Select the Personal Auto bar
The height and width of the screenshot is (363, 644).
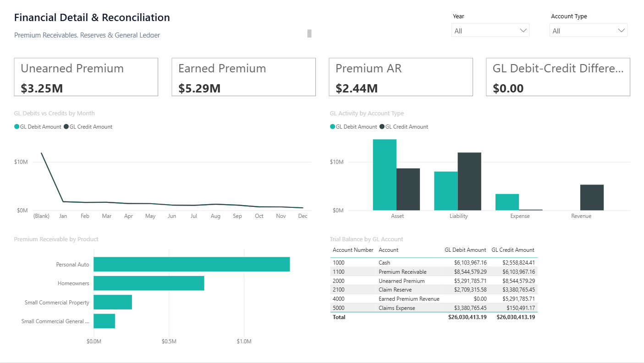pos(192,264)
